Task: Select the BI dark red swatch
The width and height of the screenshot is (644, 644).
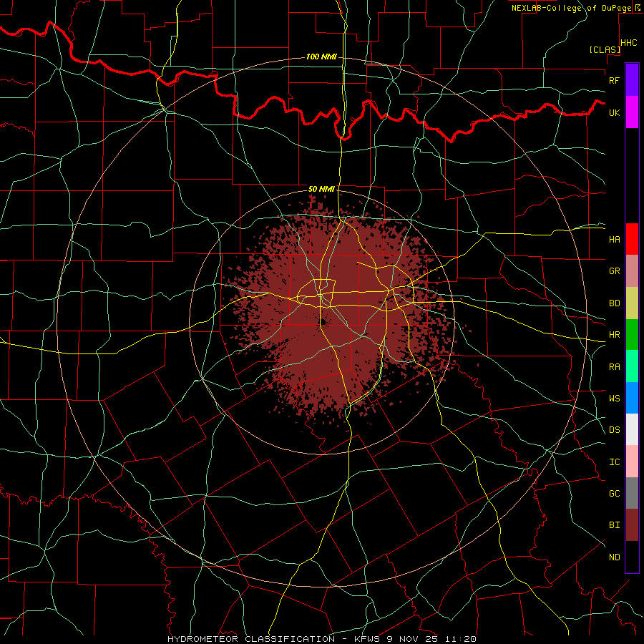Action: pos(632,525)
